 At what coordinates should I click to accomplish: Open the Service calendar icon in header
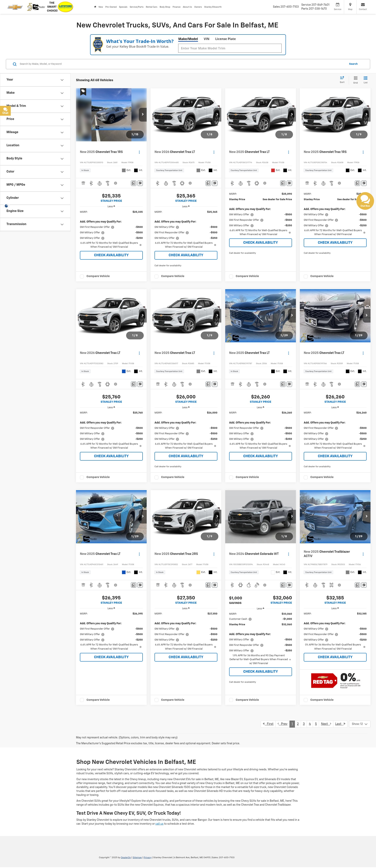point(337,5)
